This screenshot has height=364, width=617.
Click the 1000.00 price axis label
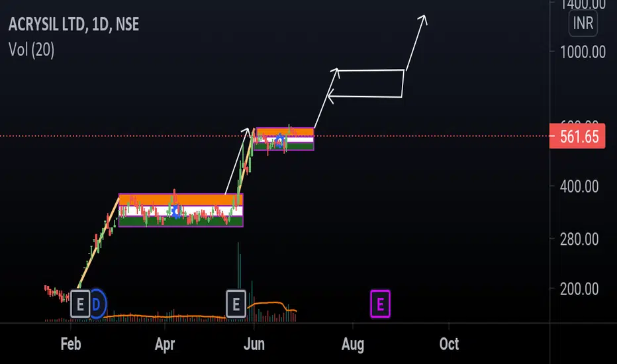click(583, 52)
